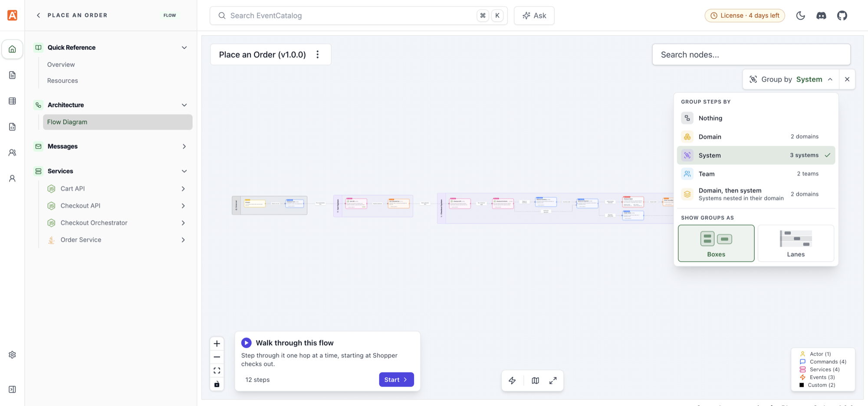Viewport: 868px width, 406px height.
Task: Switch to dark mode with moon icon
Action: click(x=801, y=16)
